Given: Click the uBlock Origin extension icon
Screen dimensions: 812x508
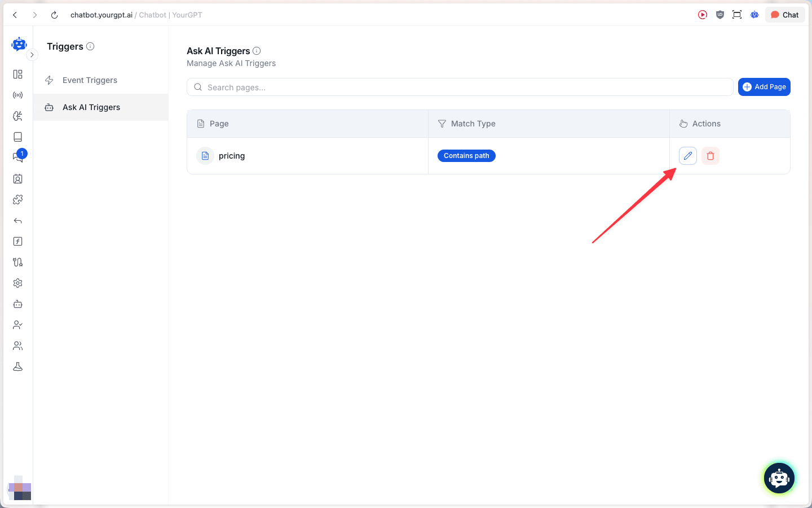Looking at the screenshot, I should tap(720, 15).
